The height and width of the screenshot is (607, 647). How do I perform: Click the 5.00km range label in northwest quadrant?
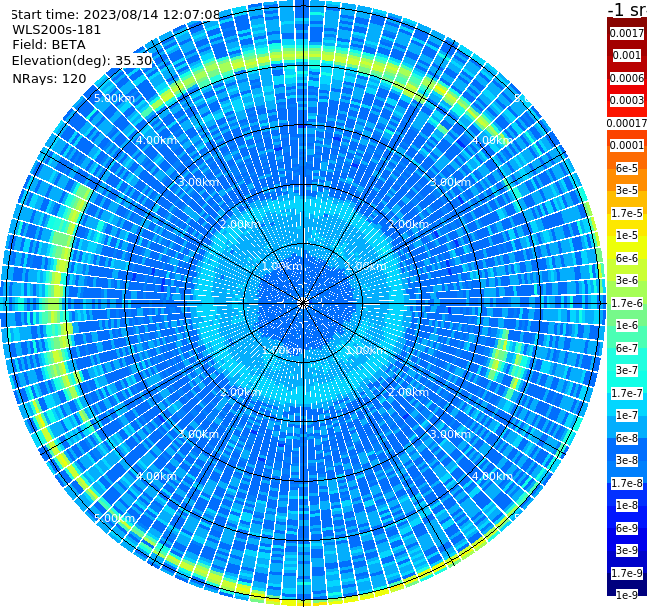pos(114,98)
